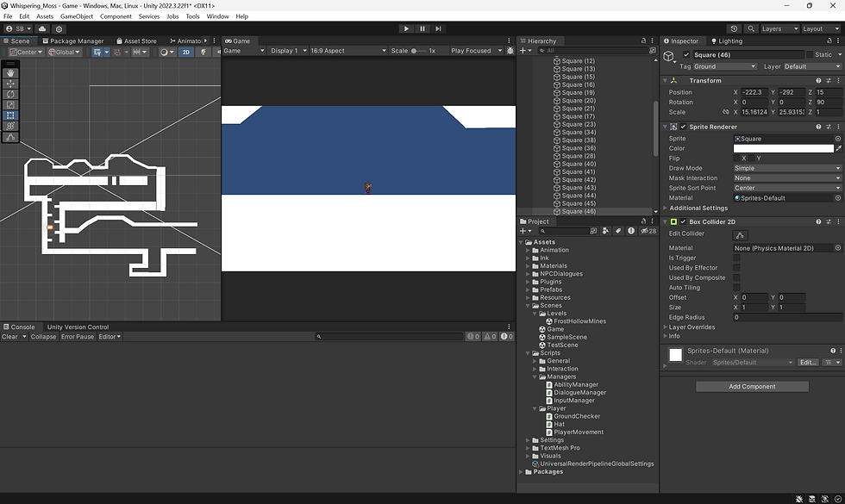The image size is (845, 504).
Task: Select the Rotate tool in Scene
Action: point(10,94)
